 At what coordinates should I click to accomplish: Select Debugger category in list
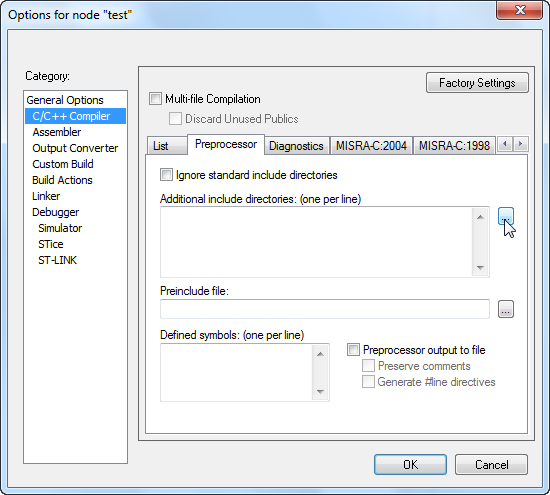55,212
